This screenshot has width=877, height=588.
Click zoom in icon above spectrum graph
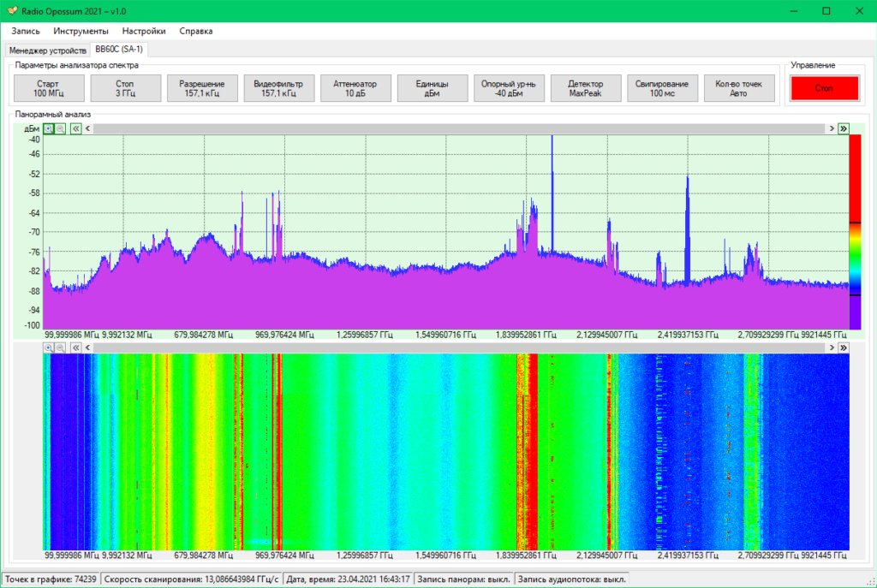[x=49, y=128]
